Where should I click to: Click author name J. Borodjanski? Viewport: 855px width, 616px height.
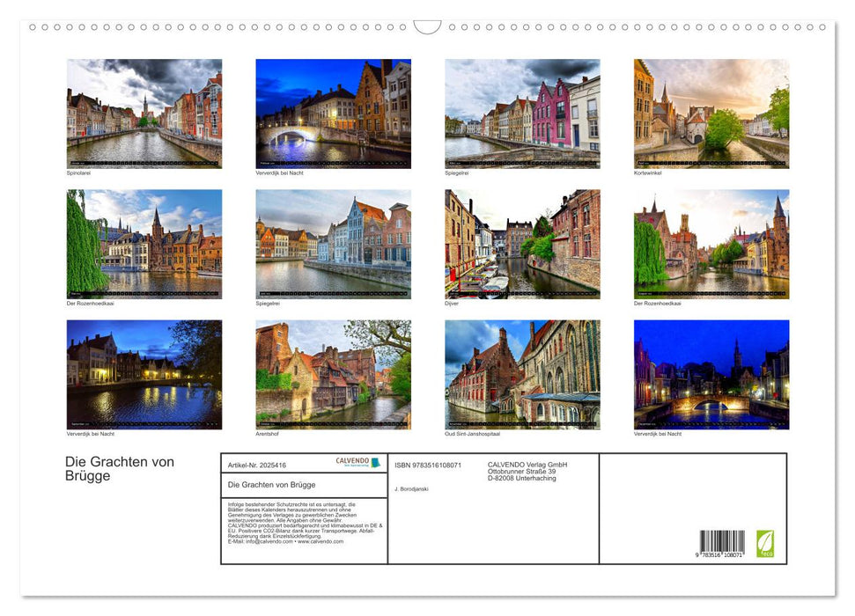click(x=412, y=488)
